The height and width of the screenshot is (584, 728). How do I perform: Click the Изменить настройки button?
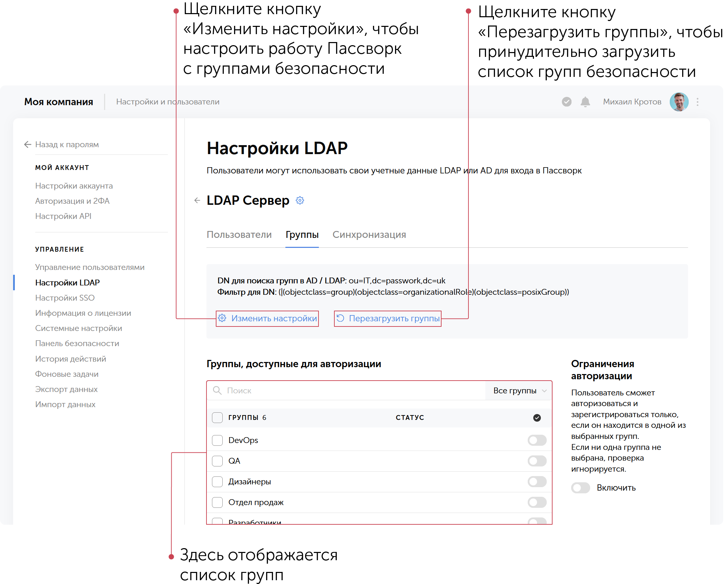point(267,319)
